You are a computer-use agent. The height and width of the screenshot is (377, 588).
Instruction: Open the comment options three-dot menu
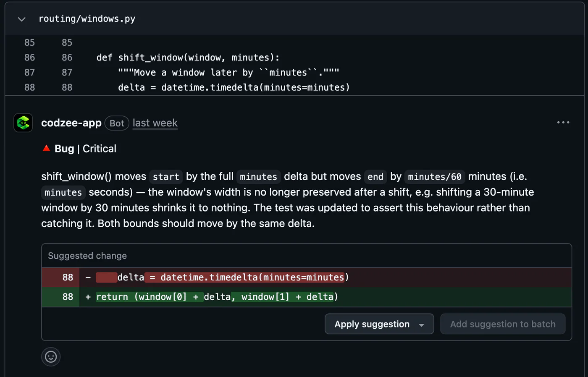pos(563,123)
